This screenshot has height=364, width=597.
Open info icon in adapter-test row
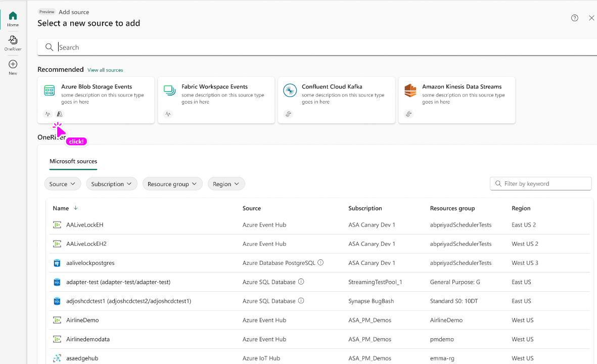tap(301, 282)
